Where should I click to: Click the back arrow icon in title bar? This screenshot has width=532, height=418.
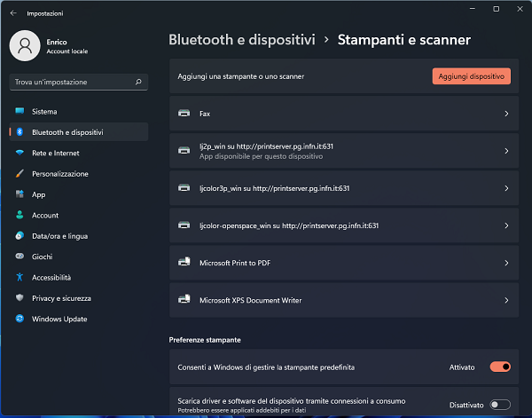pyautogui.click(x=13, y=13)
